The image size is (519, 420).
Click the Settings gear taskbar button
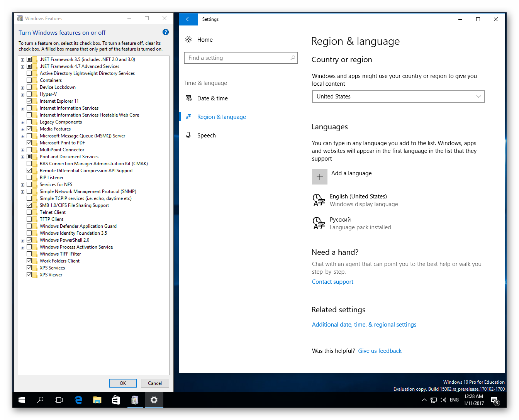pyautogui.click(x=154, y=400)
